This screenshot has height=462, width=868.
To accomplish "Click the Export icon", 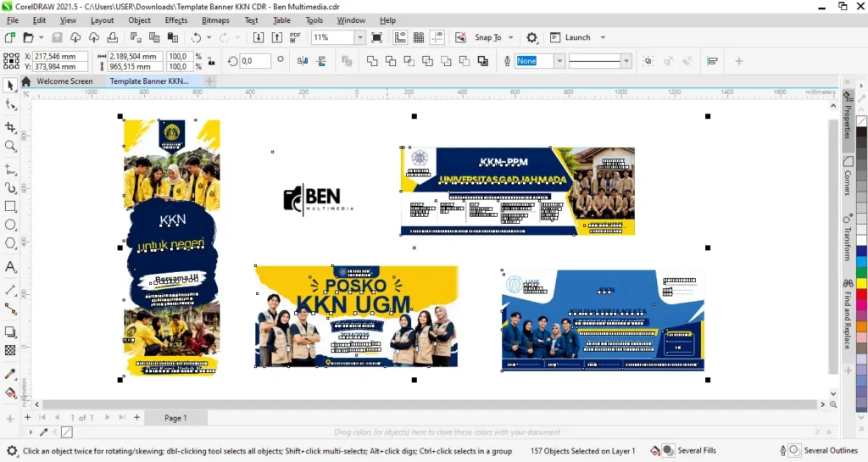I will (277, 37).
